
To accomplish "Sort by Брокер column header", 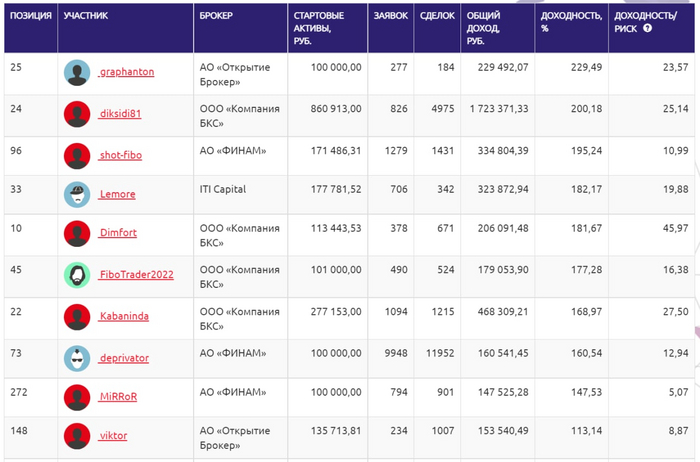I will (217, 16).
